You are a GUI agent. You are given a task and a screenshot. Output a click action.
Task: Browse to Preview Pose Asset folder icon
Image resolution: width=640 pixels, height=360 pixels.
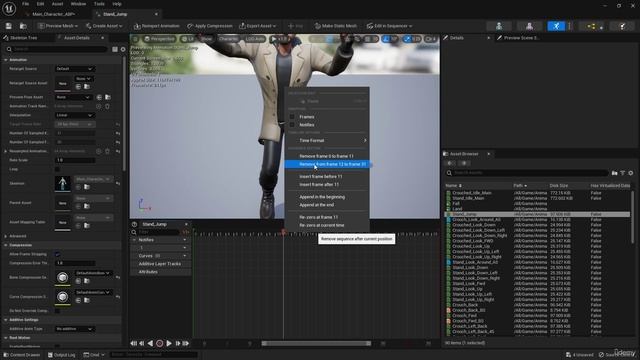tap(108, 97)
